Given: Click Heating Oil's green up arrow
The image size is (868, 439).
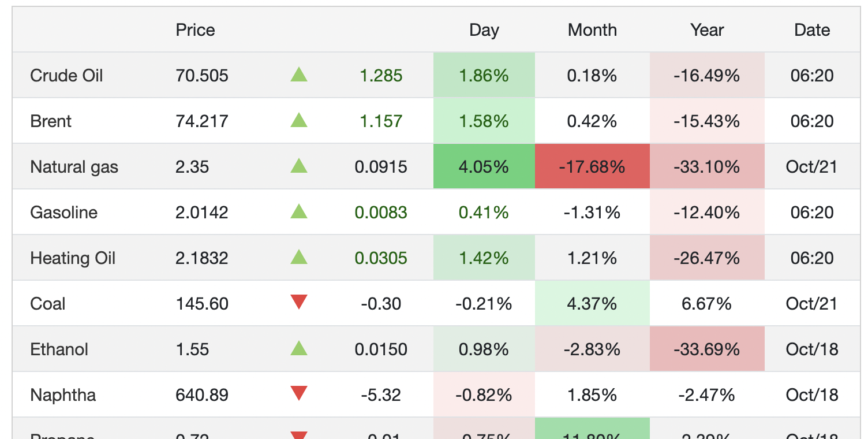Looking at the screenshot, I should click(x=299, y=257).
